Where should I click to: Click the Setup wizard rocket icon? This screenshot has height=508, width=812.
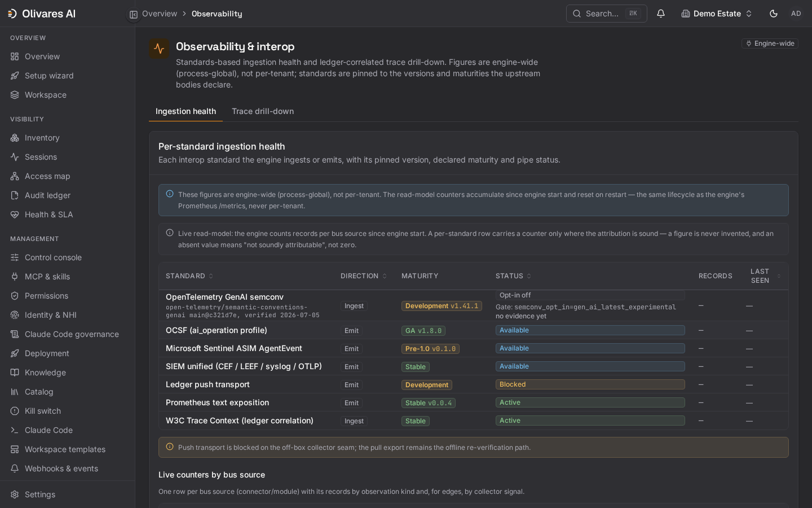coord(15,76)
